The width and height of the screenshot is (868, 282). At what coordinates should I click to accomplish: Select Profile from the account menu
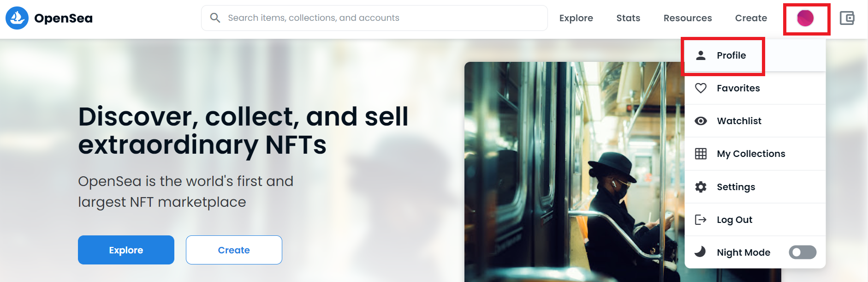[731, 55]
